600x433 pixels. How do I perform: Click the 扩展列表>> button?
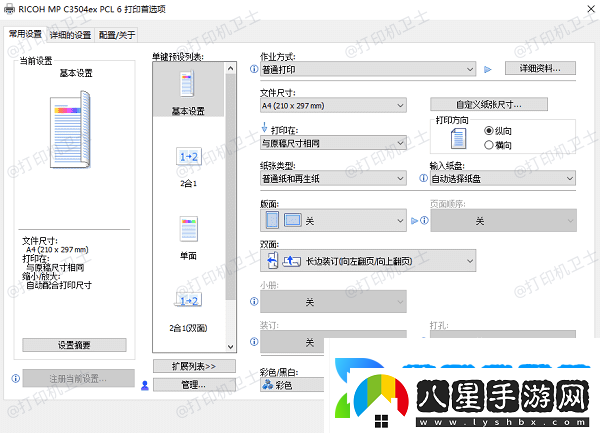click(x=194, y=366)
